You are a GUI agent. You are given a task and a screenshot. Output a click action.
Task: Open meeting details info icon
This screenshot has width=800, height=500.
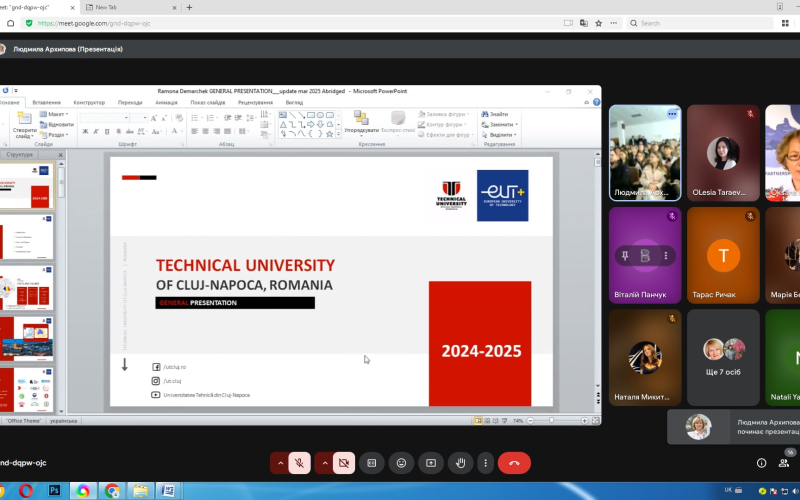(761, 463)
